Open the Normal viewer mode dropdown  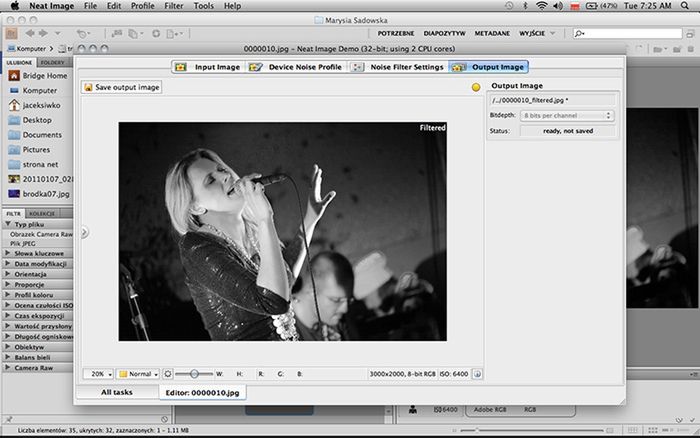(x=138, y=374)
